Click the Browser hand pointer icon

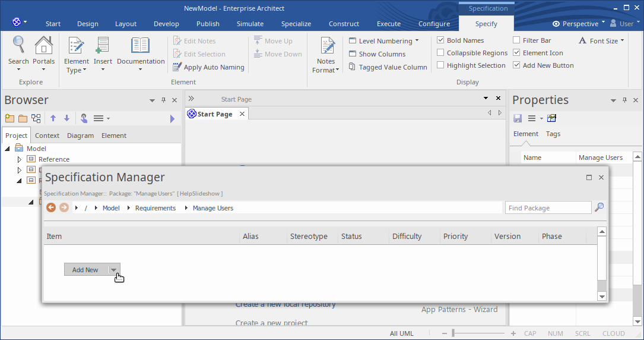84,118
